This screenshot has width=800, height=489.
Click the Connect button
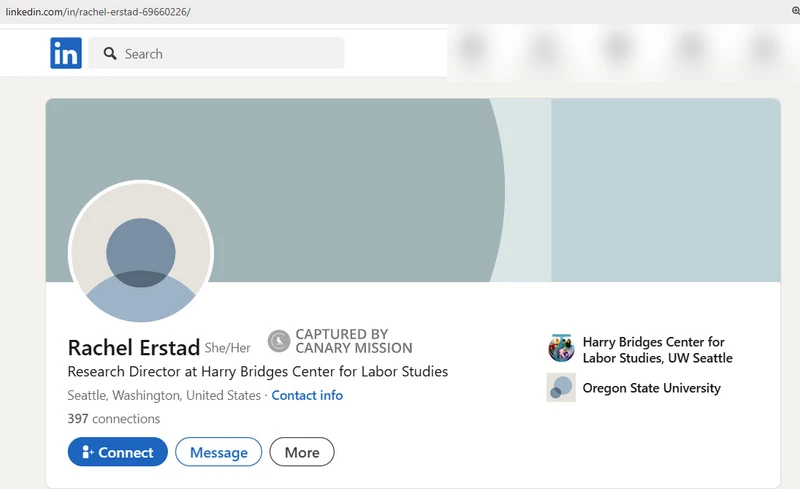(117, 452)
